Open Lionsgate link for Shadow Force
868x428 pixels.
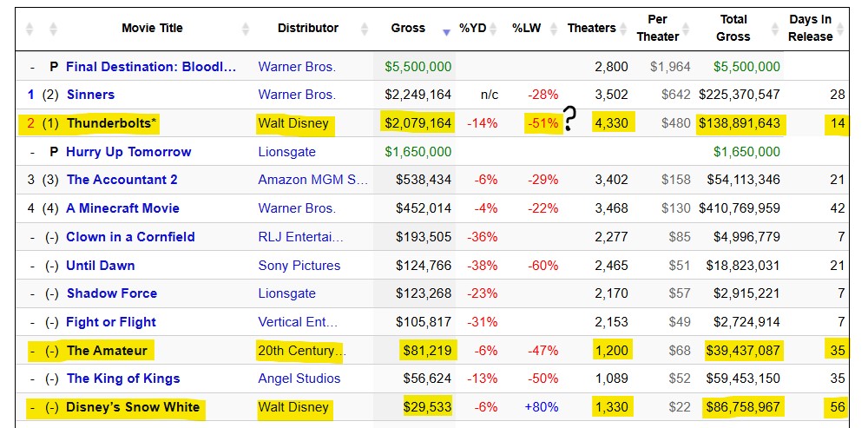pyautogui.click(x=286, y=293)
